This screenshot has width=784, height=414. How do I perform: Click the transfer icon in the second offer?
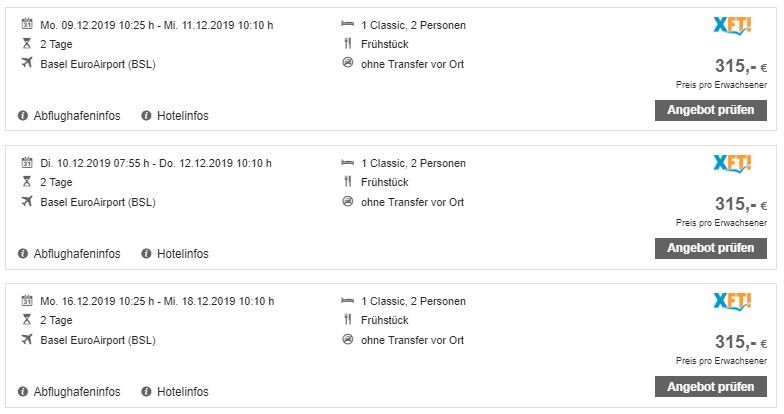point(347,202)
